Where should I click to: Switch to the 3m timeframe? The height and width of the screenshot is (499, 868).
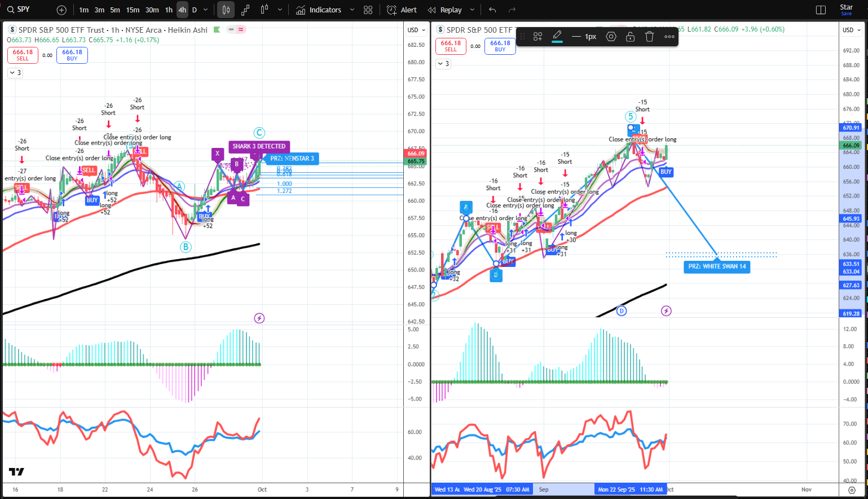click(99, 10)
